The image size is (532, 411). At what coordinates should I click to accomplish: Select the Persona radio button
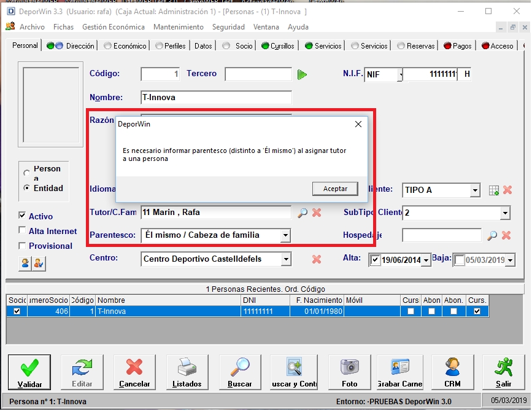click(x=27, y=173)
